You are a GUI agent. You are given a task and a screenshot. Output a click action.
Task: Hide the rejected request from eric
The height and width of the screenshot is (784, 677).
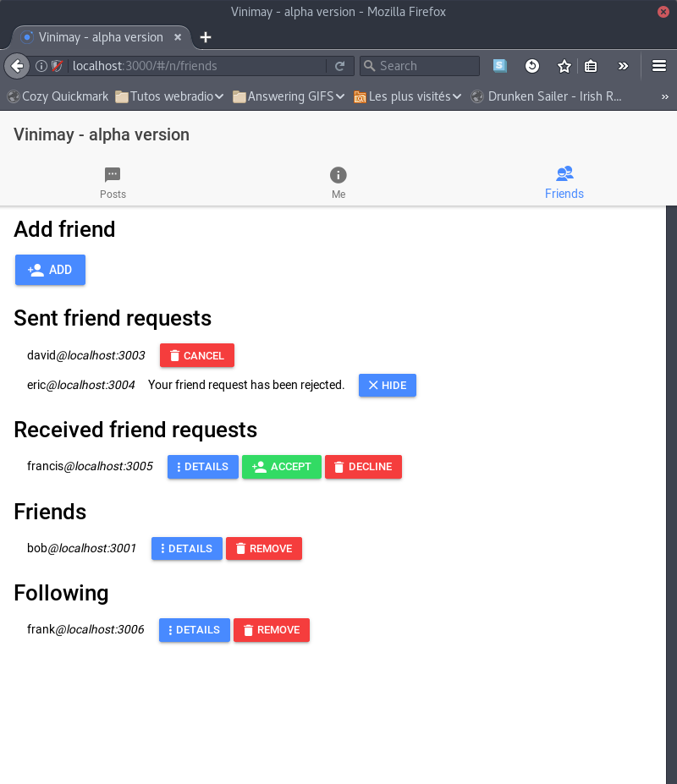click(x=387, y=386)
